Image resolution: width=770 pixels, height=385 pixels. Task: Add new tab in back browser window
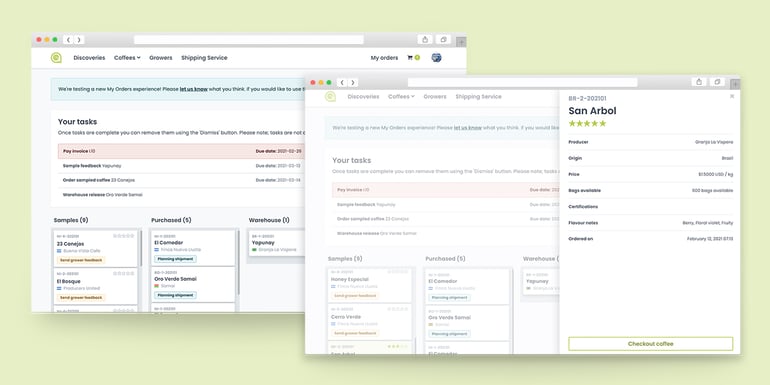click(x=461, y=42)
